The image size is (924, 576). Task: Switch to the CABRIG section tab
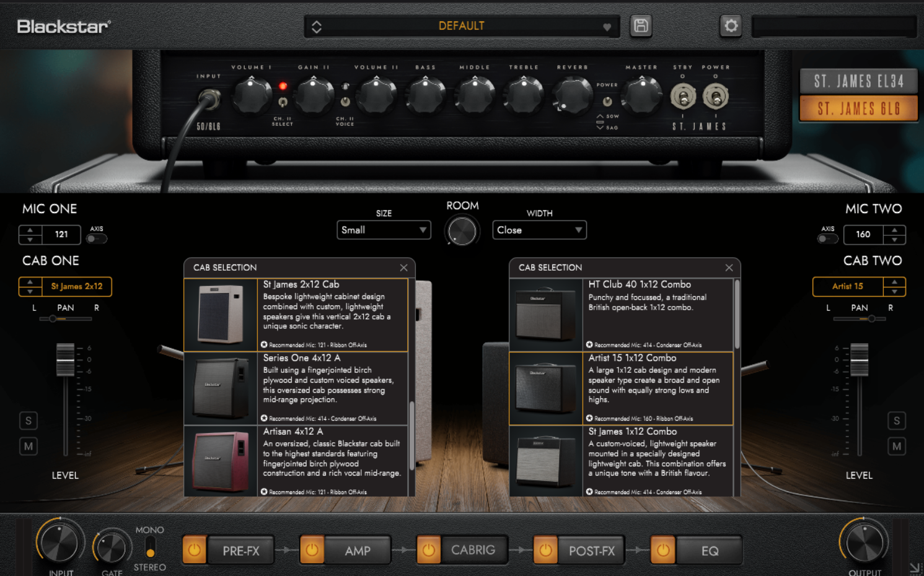click(473, 550)
